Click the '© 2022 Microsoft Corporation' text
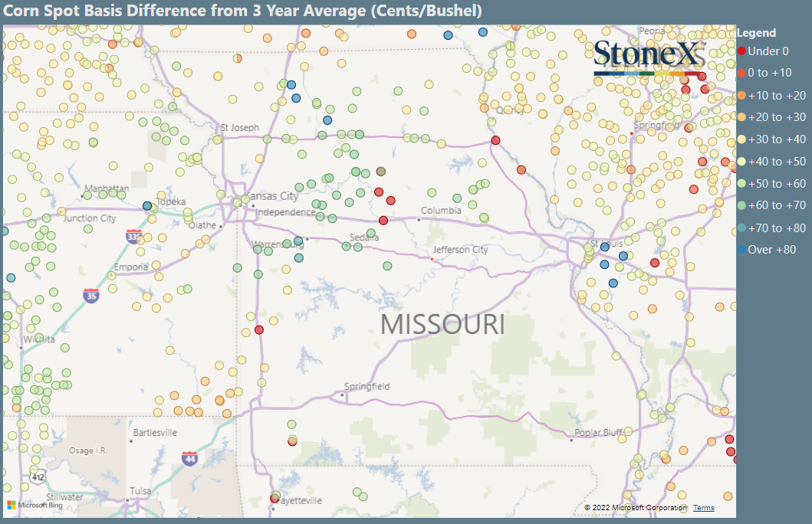812x524 pixels. click(636, 507)
